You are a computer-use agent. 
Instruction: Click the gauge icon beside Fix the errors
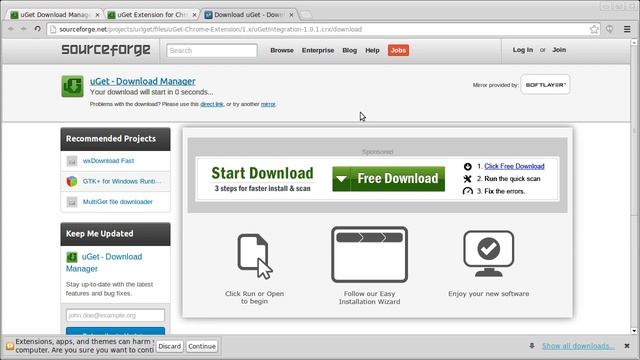468,191
